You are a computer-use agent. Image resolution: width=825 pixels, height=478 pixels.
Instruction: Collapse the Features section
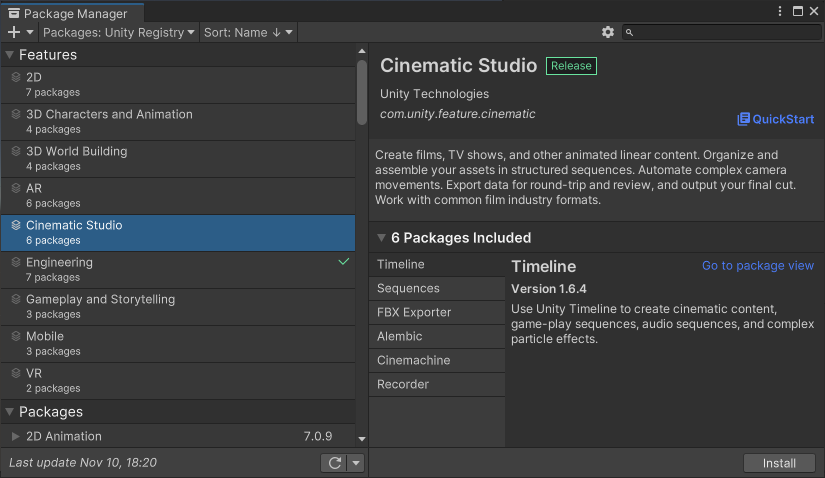coord(10,55)
